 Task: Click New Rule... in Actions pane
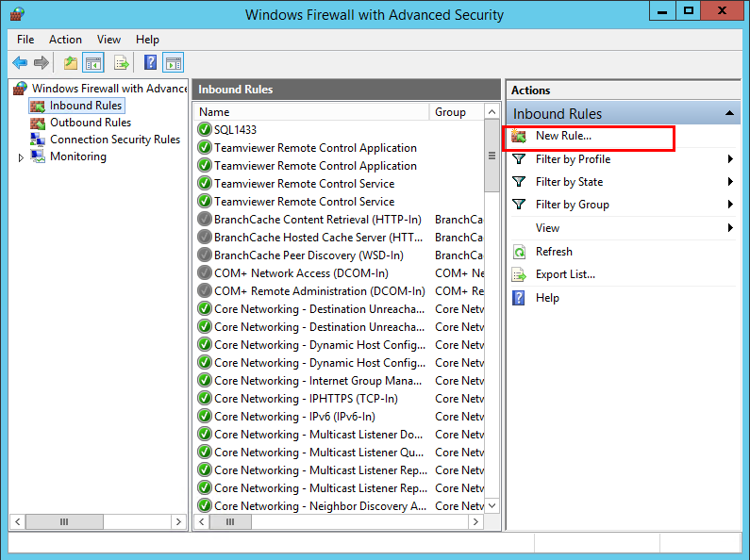tap(563, 137)
